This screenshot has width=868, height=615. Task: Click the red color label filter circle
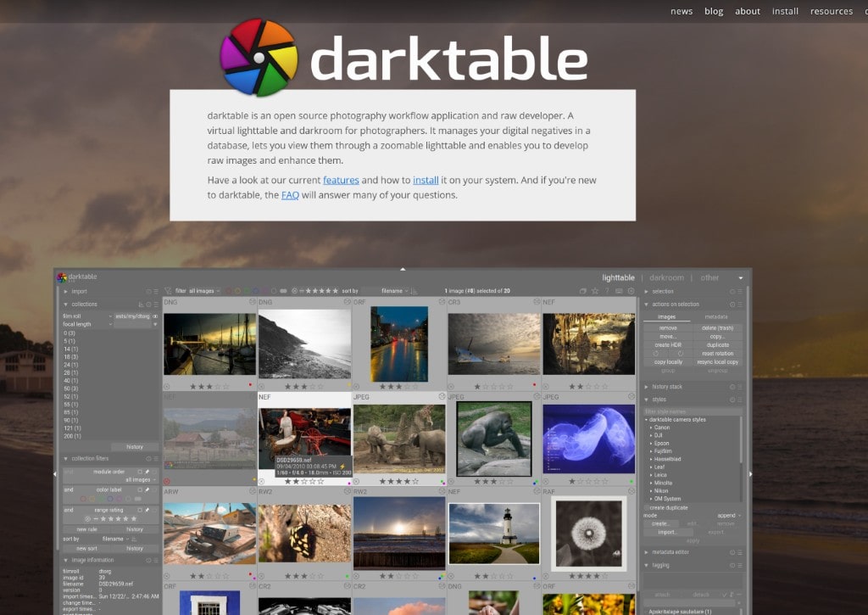(x=228, y=291)
